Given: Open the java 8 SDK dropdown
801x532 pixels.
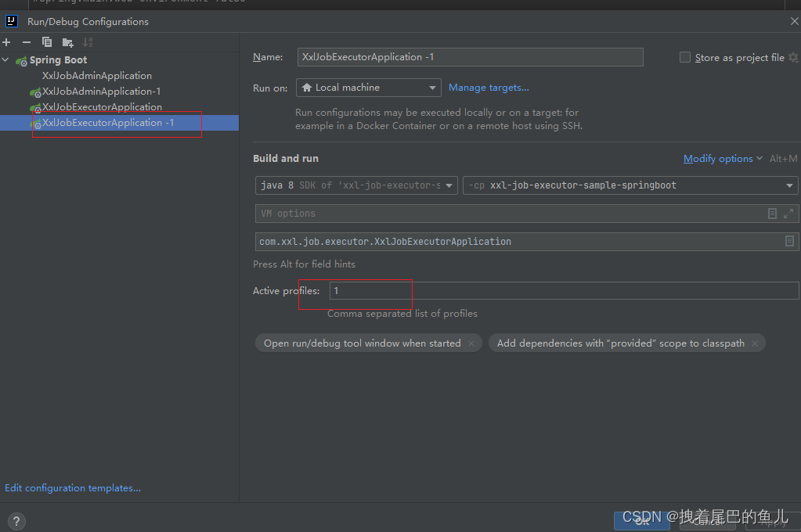Looking at the screenshot, I should tap(356, 185).
